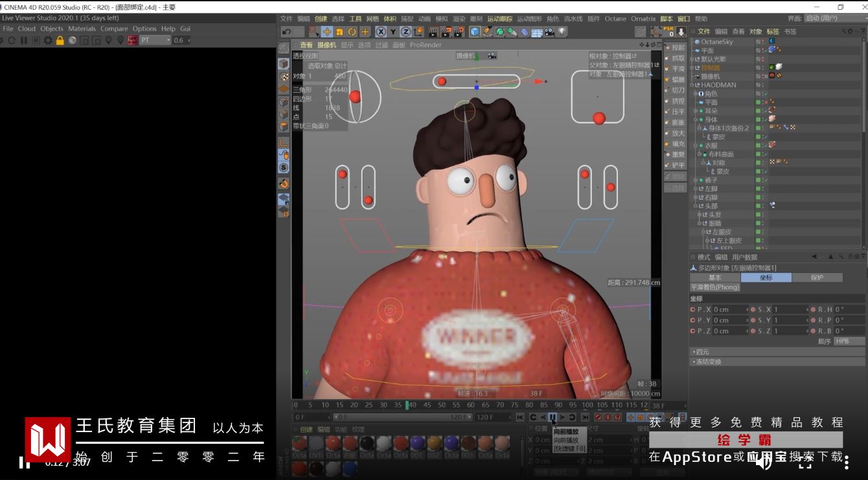Click the Go to End playback button

pos(585,418)
